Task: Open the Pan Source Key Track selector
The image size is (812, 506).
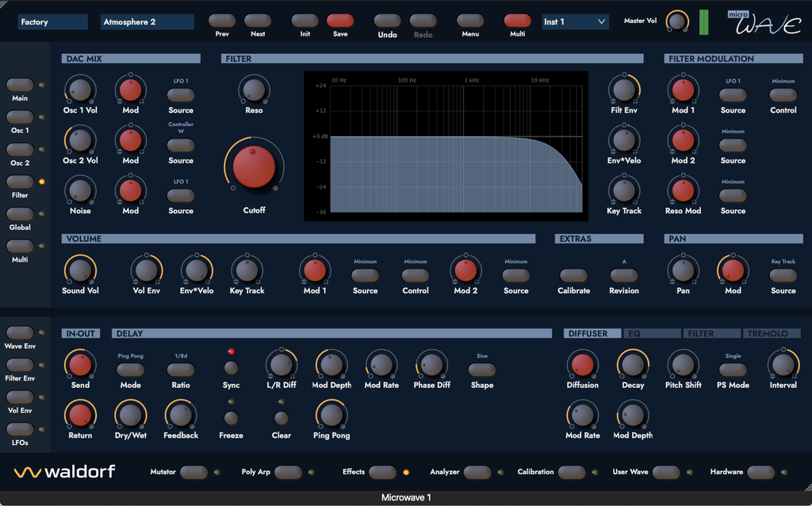Action: point(783,275)
